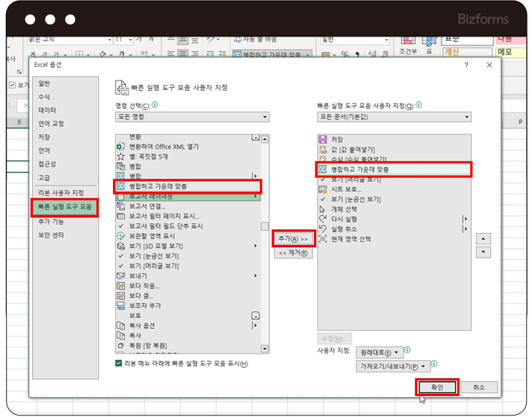Click command list scrollbar thumb
The width and height of the screenshot is (532, 417).
click(x=265, y=226)
